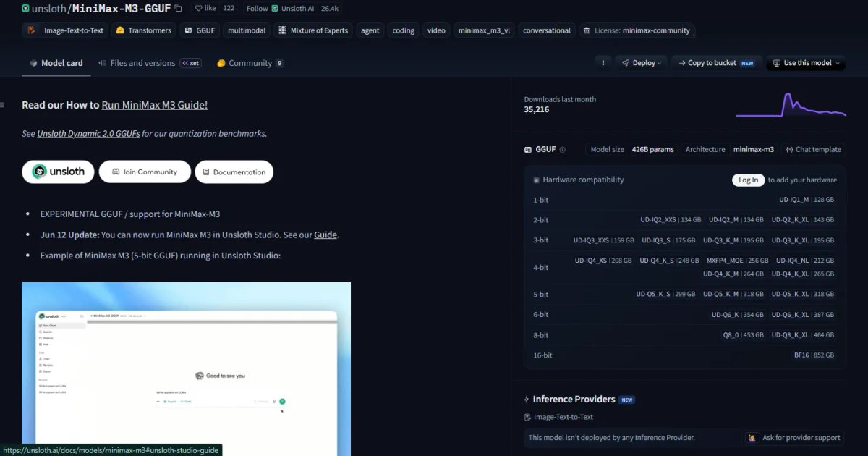Select the UD-Q4_K_XL 265 GB quant
The height and width of the screenshot is (456, 868).
pyautogui.click(x=802, y=274)
